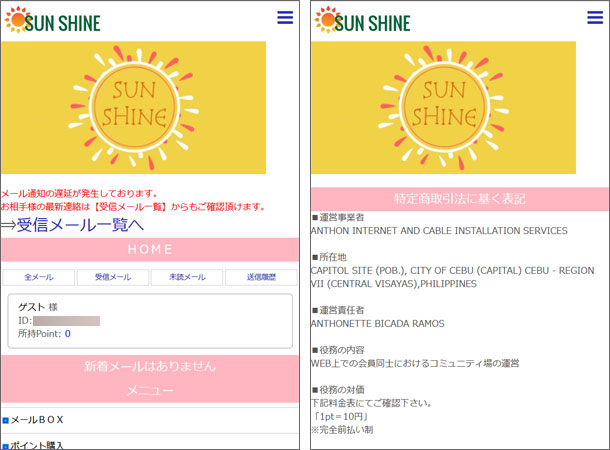Click the SUN SHINE logo in right header

pos(362,20)
